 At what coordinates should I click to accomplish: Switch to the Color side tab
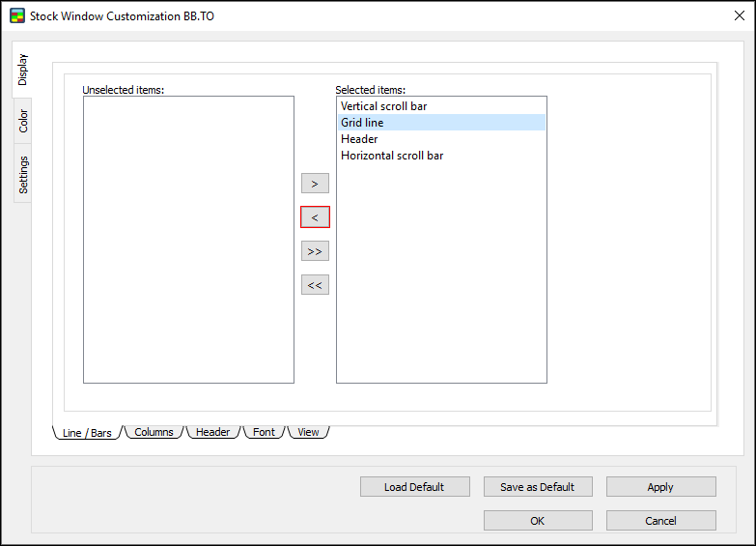23,121
